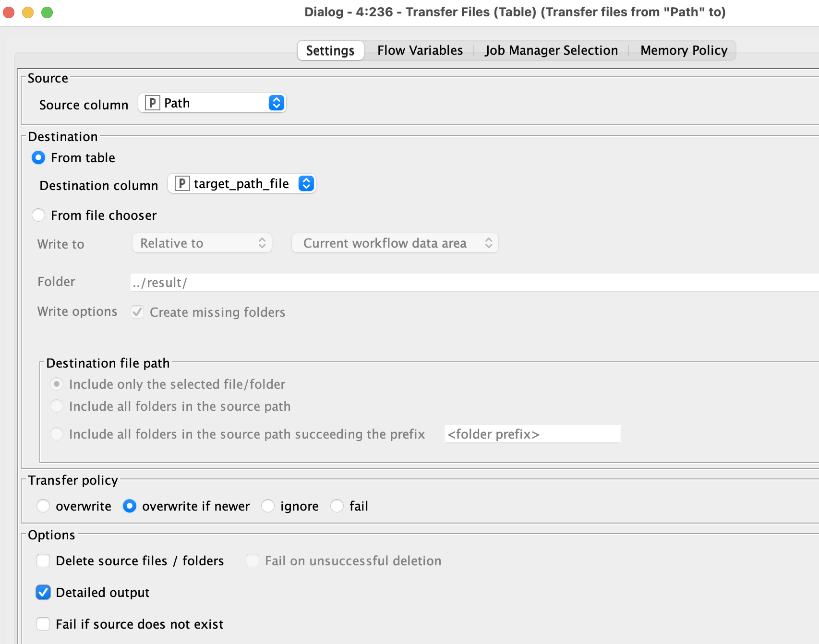Click the folder prefix input field
The image size is (819, 644).
coord(532,434)
